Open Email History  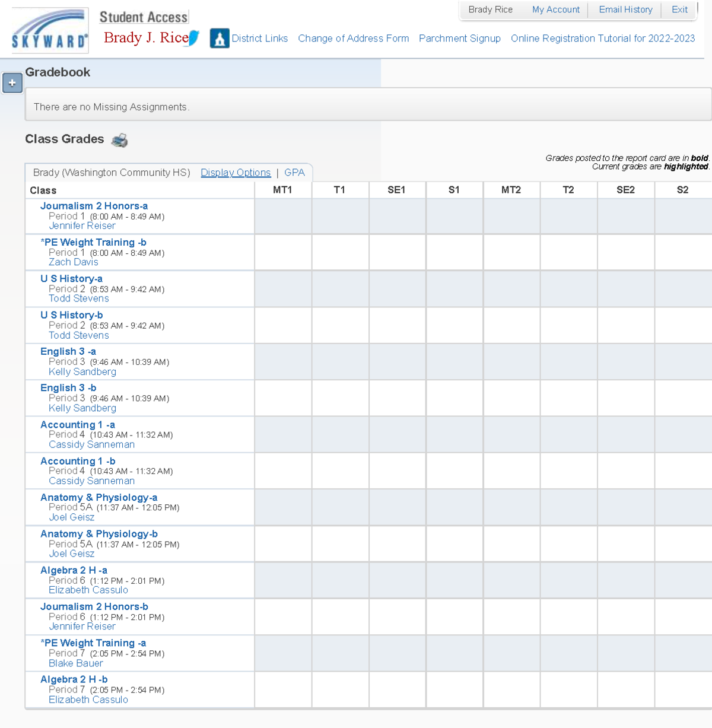point(625,9)
